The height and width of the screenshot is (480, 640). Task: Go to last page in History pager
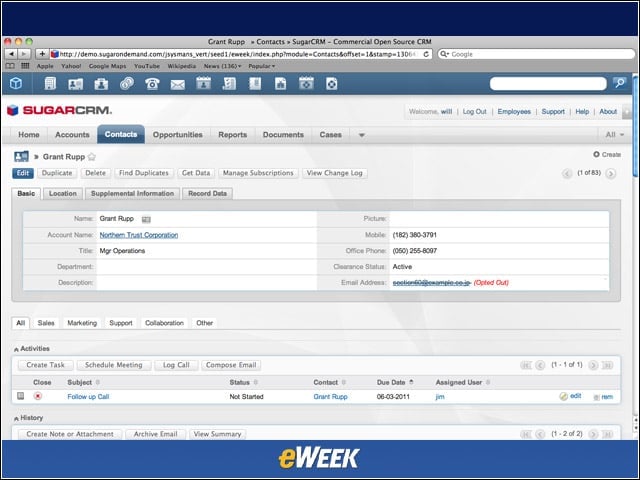click(x=608, y=434)
